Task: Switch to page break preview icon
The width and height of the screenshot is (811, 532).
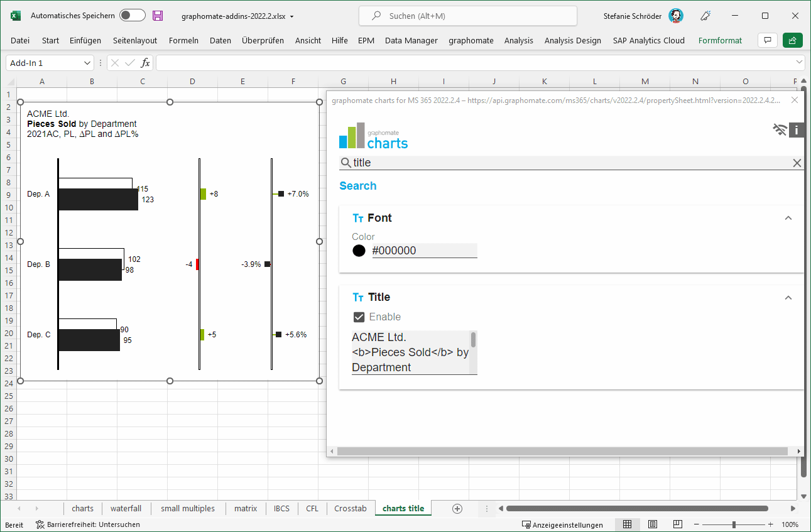Action: point(678,524)
